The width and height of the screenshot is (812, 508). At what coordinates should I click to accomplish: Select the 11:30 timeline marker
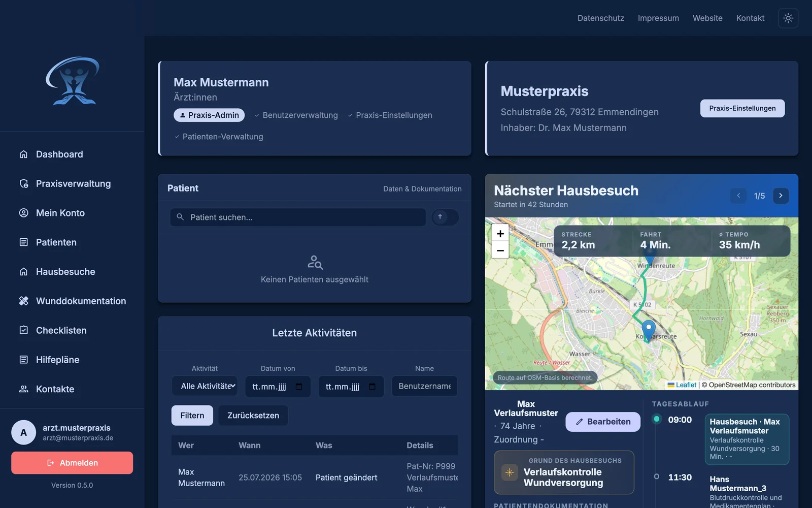point(657,477)
